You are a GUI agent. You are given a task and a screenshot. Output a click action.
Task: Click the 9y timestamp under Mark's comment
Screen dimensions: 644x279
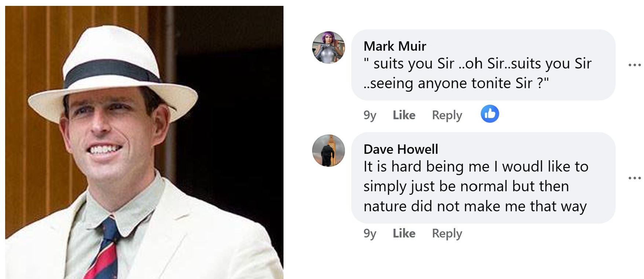click(x=370, y=115)
